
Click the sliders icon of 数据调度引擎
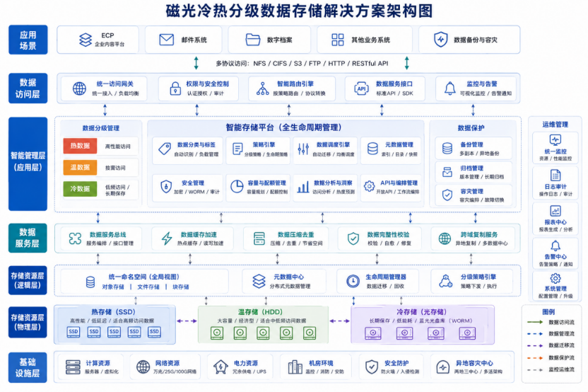[303, 149]
